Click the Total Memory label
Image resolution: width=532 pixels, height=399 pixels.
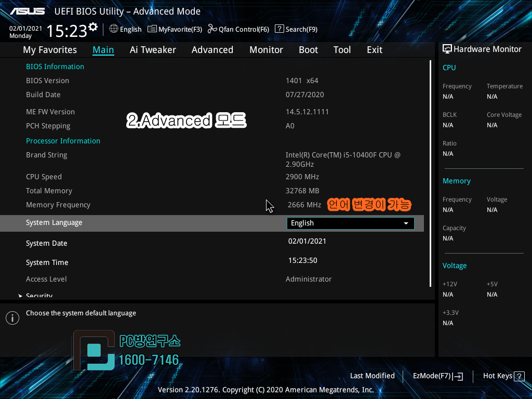tap(49, 191)
